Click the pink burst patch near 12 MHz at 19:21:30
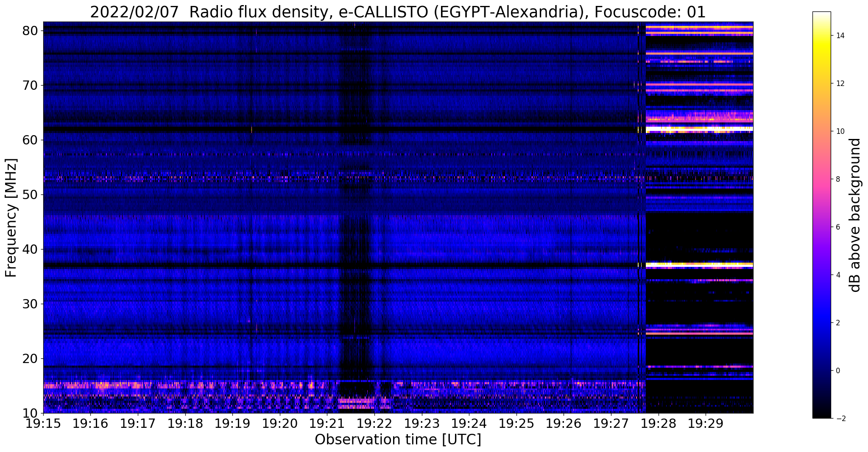The width and height of the screenshot is (868, 452). tap(356, 403)
